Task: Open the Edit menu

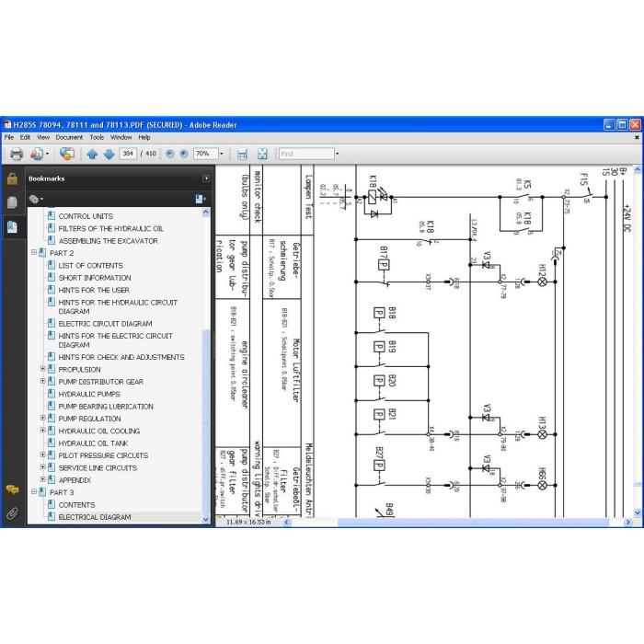Action: click(x=25, y=137)
